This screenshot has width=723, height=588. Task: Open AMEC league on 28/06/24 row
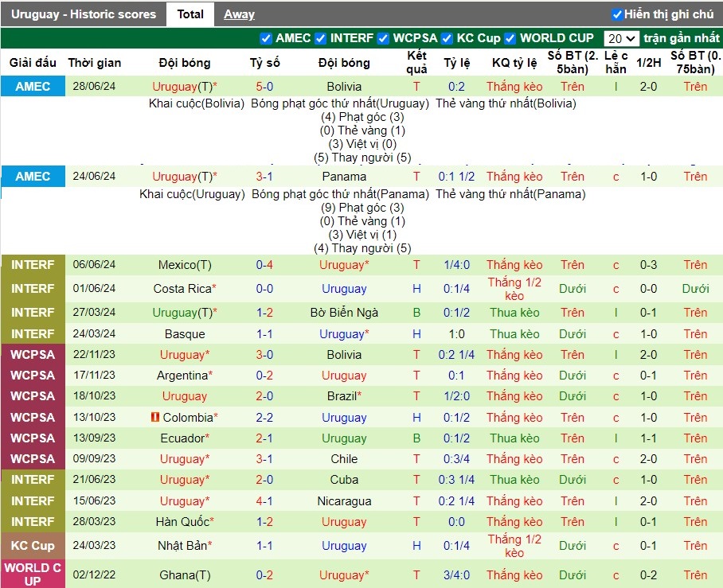coord(33,86)
